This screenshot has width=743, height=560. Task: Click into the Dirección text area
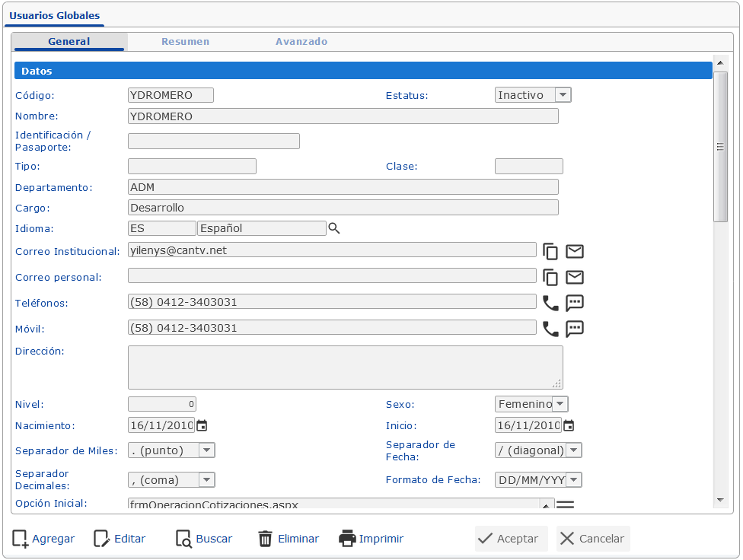[x=345, y=367]
